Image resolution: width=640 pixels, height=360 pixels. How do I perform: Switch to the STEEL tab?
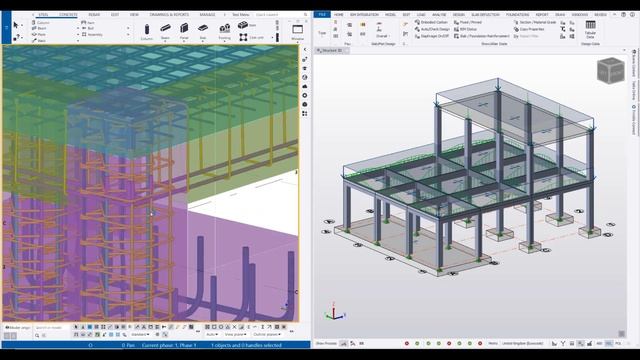(x=43, y=15)
